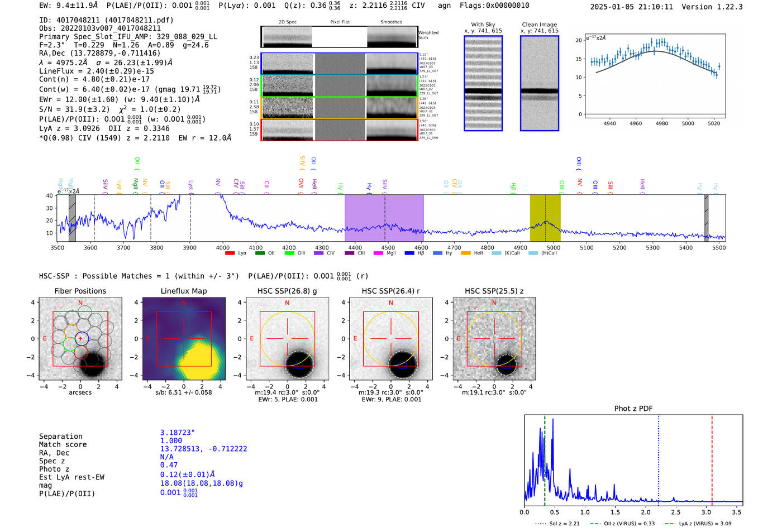Click the Weighted Sum 2D spectrum strip

pyautogui.click(x=339, y=37)
